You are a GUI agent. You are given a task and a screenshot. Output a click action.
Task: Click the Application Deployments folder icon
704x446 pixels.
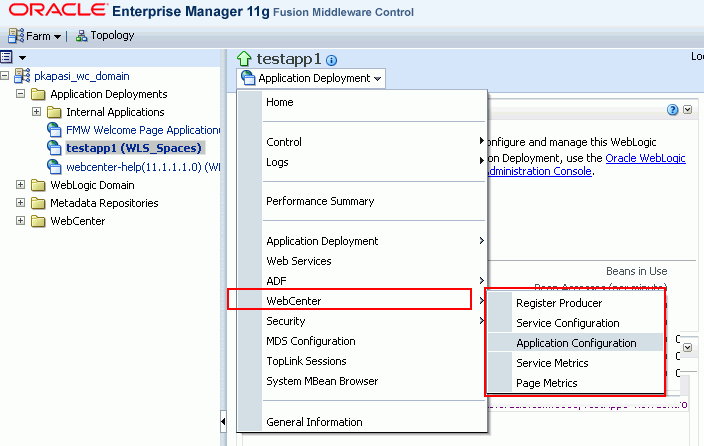click(x=38, y=94)
